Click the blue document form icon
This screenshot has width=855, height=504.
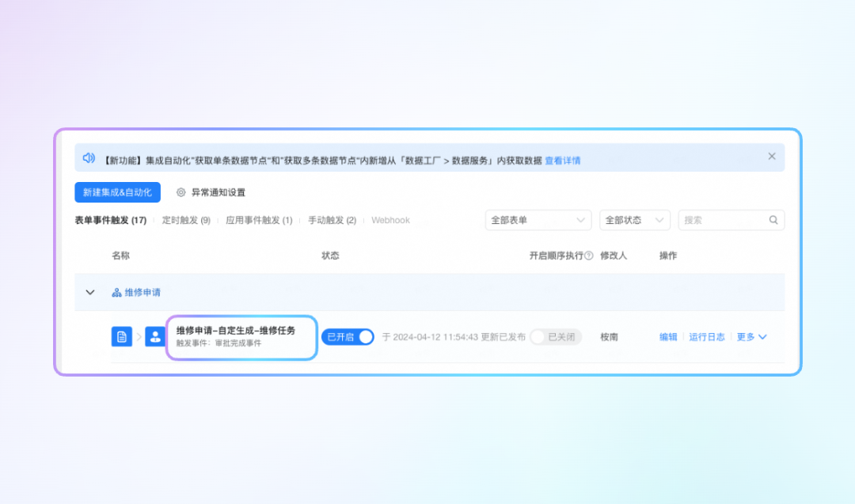(x=122, y=337)
